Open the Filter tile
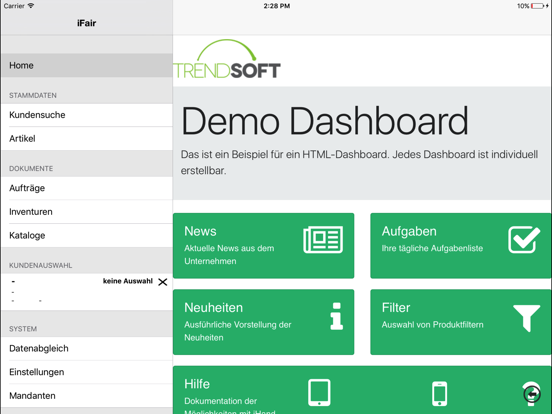The image size is (552, 414). [461, 322]
